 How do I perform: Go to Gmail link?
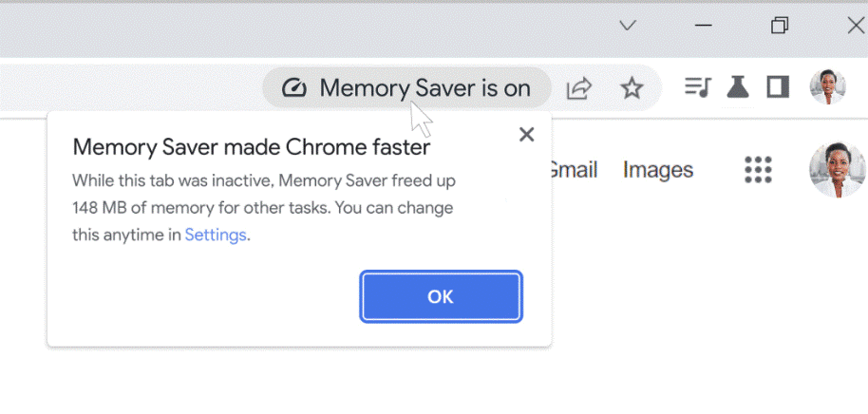[x=573, y=170]
